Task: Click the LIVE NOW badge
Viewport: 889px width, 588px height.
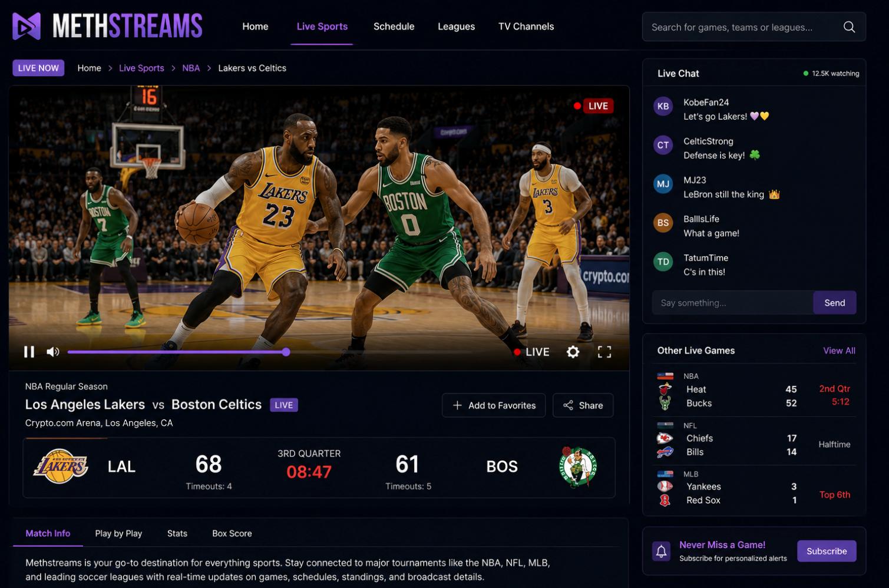Action: pyautogui.click(x=38, y=68)
